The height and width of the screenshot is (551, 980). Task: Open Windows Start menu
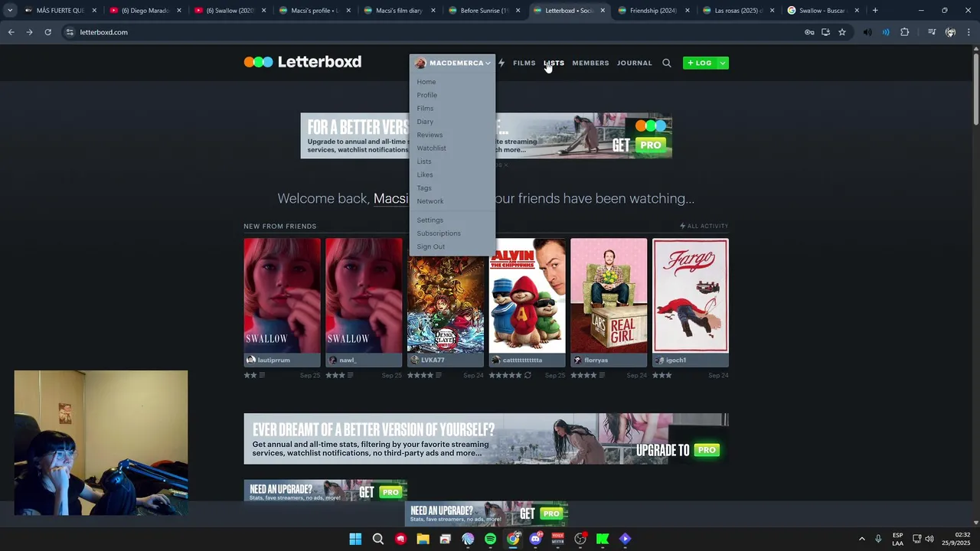tap(355, 539)
